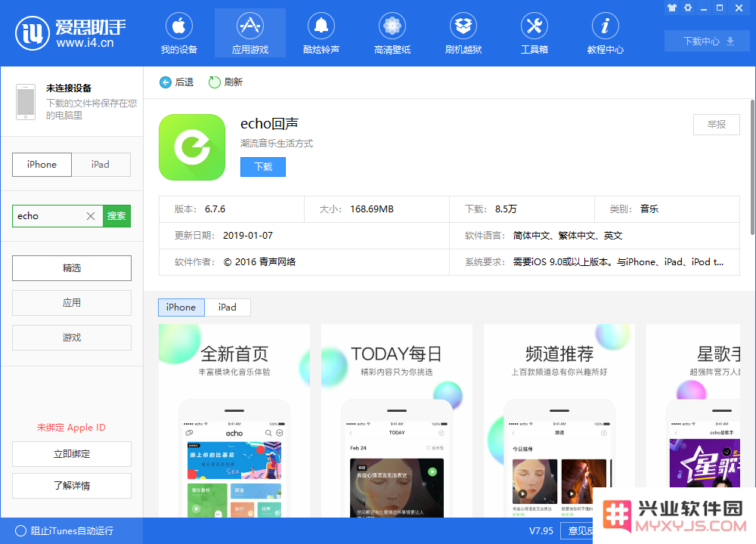
Task: Click the update date 2019-01-07
Action: [248, 236]
